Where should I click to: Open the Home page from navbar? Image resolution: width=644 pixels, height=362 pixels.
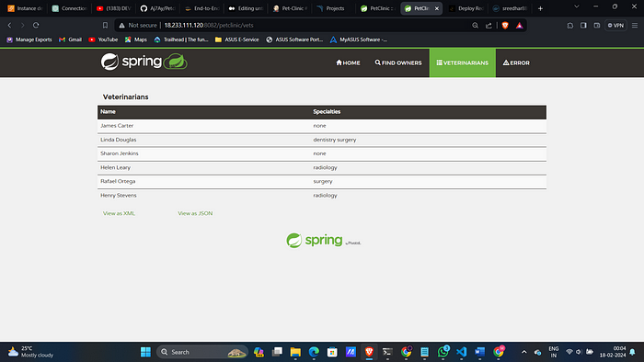point(348,62)
